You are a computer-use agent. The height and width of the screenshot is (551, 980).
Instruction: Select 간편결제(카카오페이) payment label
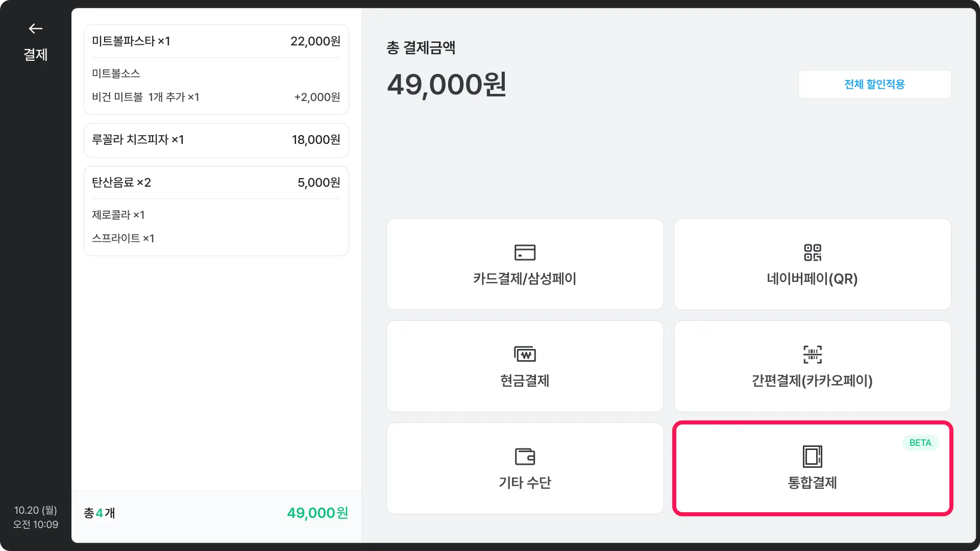pyautogui.click(x=812, y=381)
